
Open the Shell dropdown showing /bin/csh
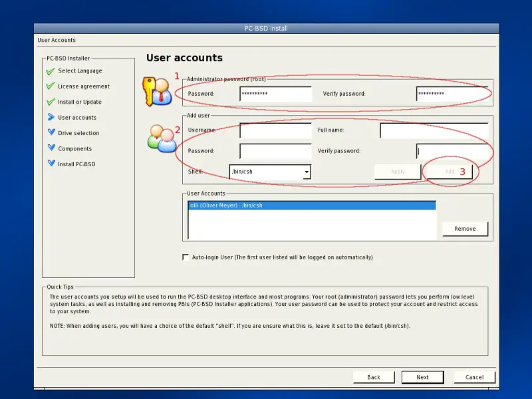click(x=270, y=172)
